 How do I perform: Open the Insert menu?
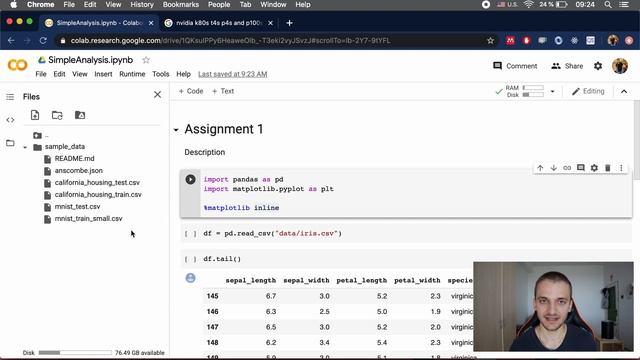point(103,74)
